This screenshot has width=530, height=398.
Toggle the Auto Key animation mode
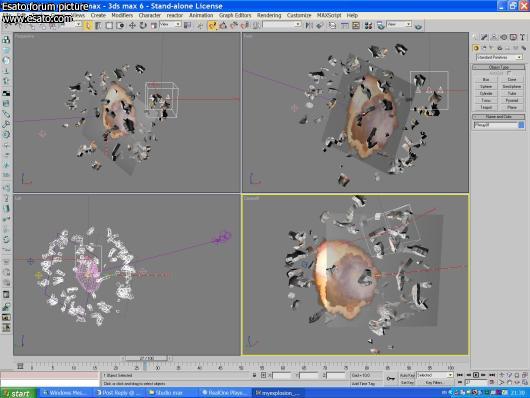click(407, 375)
